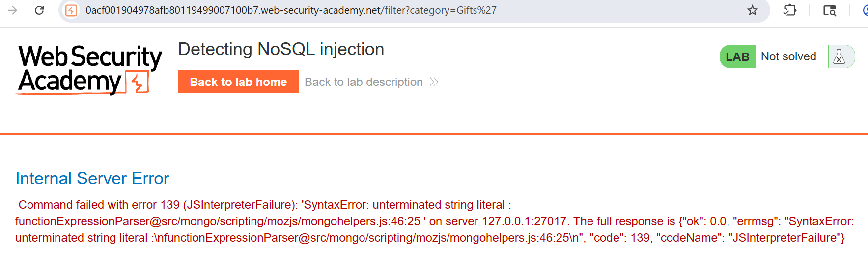Click the lightning bolt academy logo icon

tap(138, 82)
